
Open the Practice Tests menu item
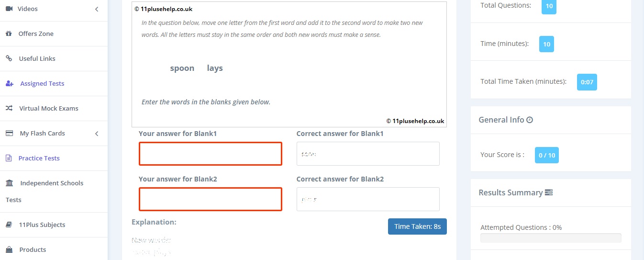click(x=39, y=158)
